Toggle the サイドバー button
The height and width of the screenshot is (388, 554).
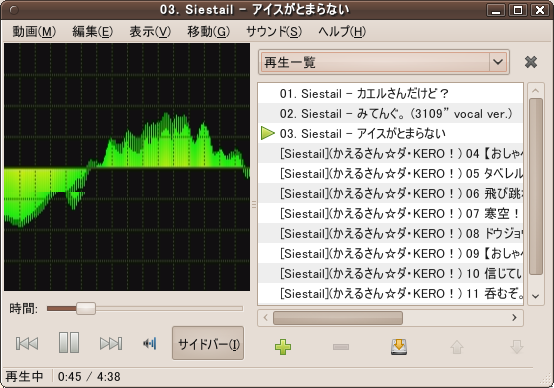208,343
